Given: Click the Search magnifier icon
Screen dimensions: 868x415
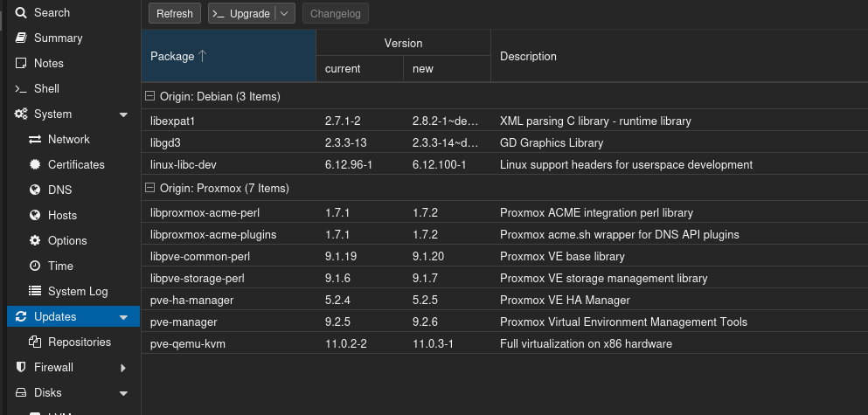Looking at the screenshot, I should pos(21,13).
